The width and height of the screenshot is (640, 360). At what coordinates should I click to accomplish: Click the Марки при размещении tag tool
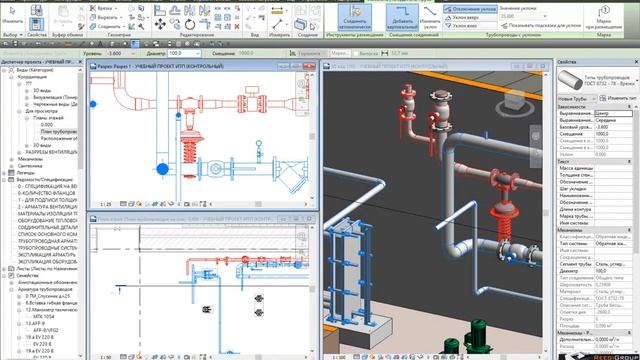[604, 17]
